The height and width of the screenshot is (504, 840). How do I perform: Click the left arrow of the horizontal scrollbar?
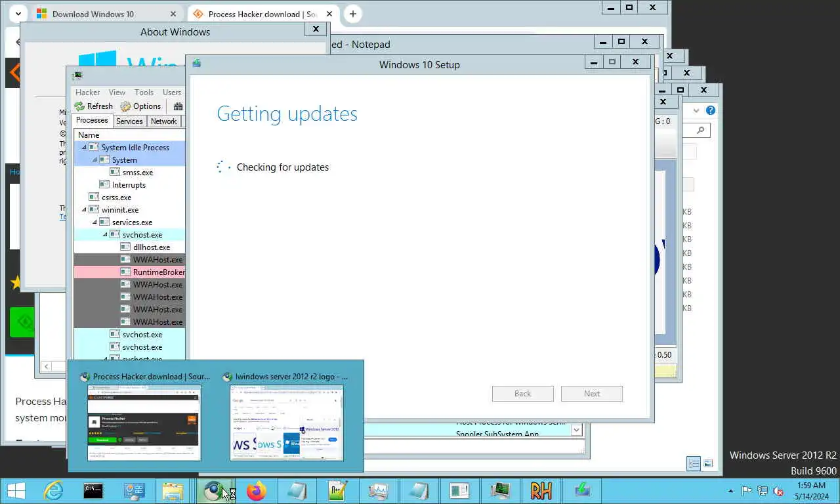click(x=46, y=366)
